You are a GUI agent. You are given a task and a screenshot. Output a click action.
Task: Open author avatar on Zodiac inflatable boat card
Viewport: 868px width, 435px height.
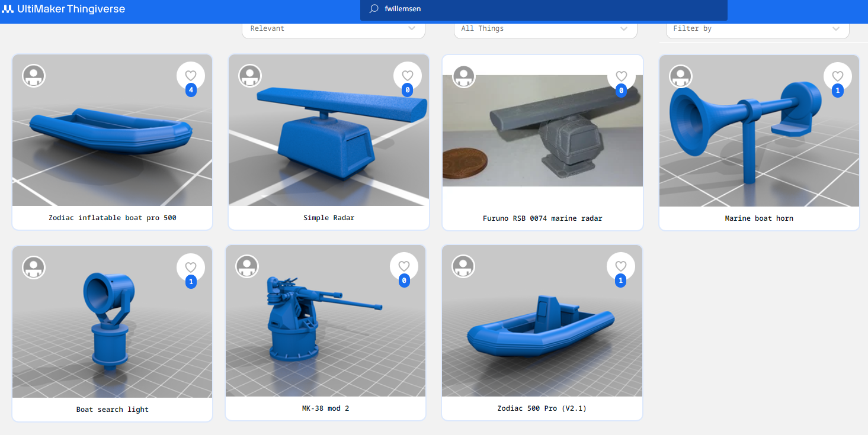pyautogui.click(x=34, y=76)
